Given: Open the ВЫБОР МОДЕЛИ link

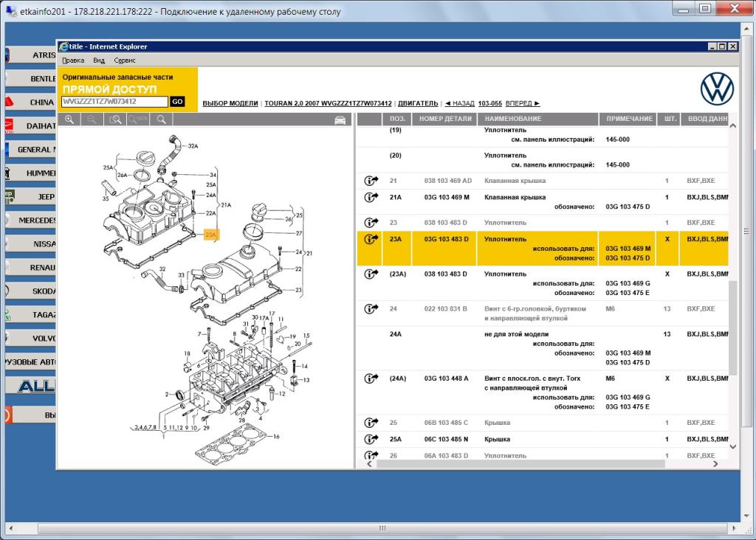Looking at the screenshot, I should [x=230, y=103].
